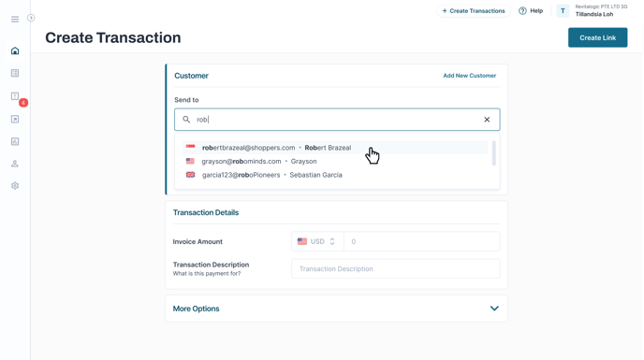Viewport: 644px width, 360px height.
Task: Clear the Send to search field
Action: coord(487,120)
